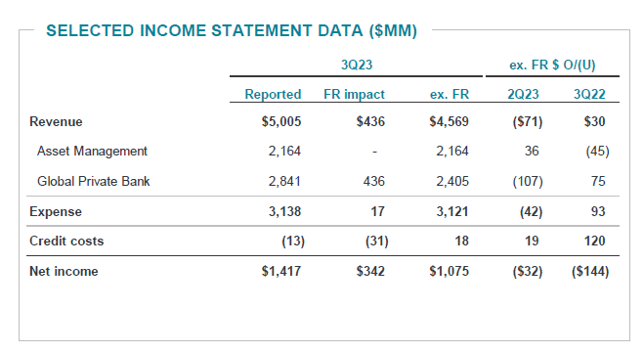Viewport: 644px width, 353px height.
Task: Select the reported net income $1,417
Action: tap(281, 271)
